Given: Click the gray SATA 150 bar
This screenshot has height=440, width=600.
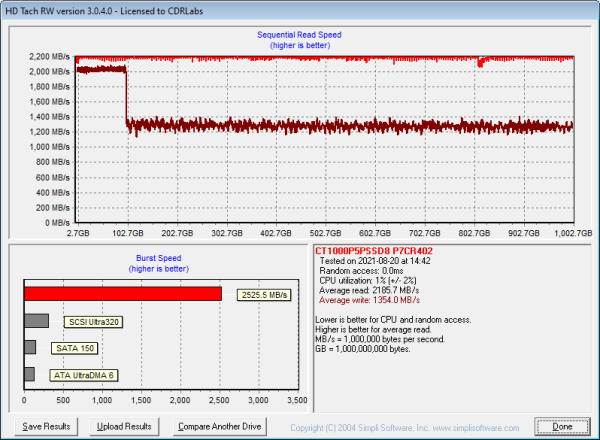Looking at the screenshot, I should [x=29, y=347].
